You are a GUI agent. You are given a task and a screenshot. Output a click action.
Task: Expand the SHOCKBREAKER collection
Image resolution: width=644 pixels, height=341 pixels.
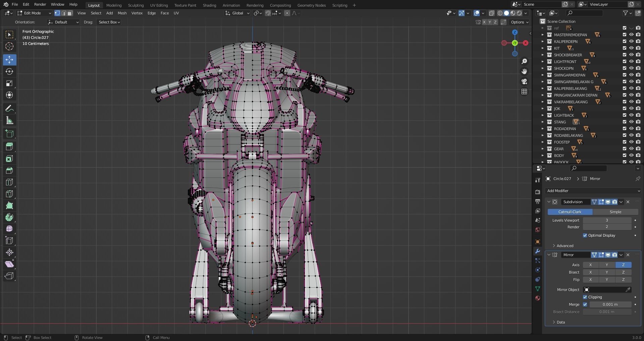pyautogui.click(x=542, y=55)
